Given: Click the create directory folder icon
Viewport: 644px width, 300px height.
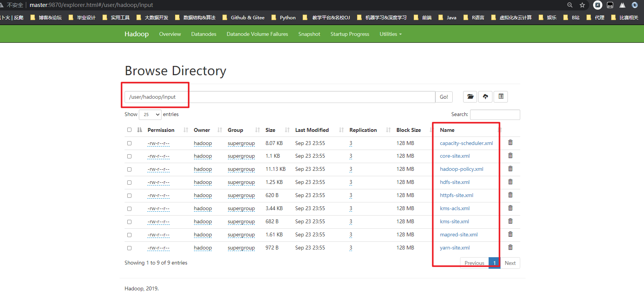Looking at the screenshot, I should 470,96.
